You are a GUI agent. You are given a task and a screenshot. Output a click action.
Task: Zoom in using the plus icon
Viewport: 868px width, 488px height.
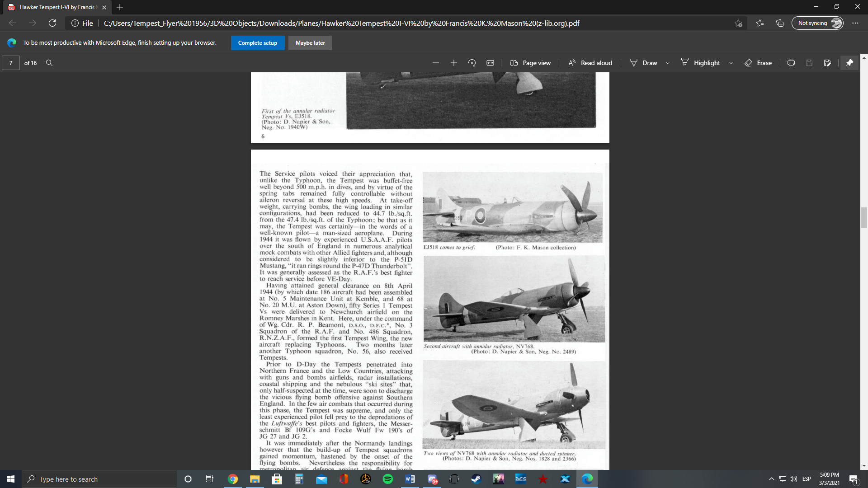point(454,63)
